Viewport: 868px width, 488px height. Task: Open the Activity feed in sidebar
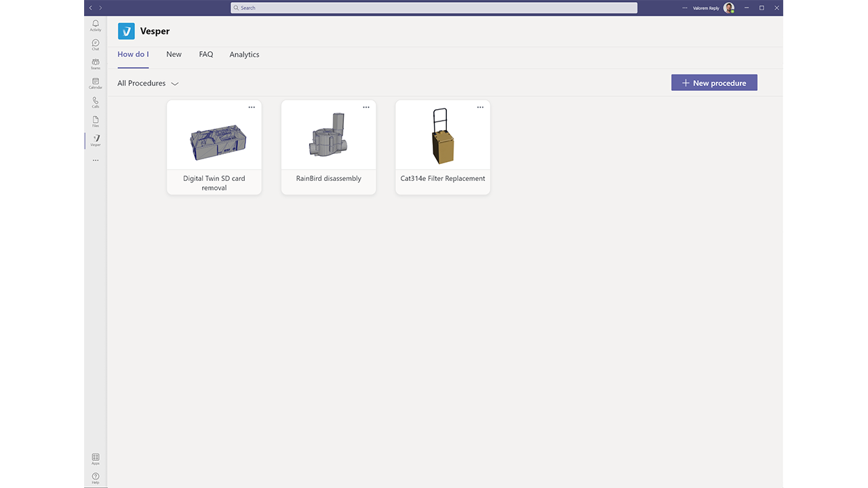click(x=96, y=25)
